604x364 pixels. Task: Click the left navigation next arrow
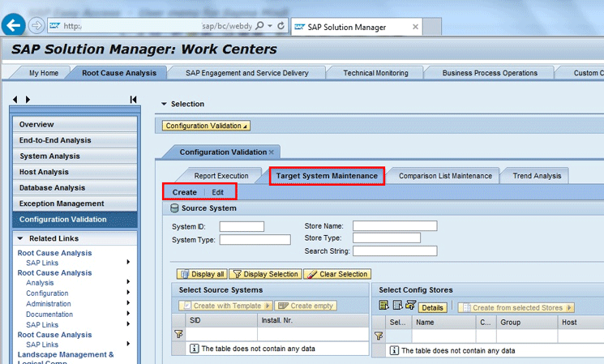[28, 100]
